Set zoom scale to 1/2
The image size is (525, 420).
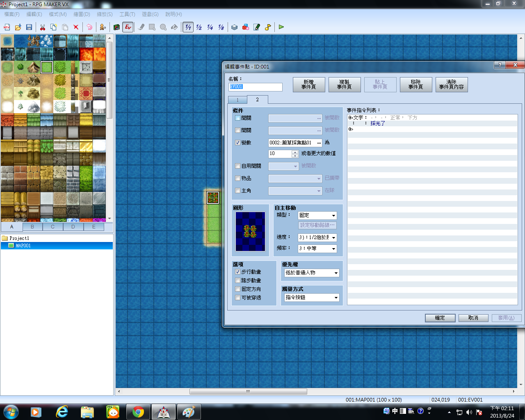pos(199,27)
